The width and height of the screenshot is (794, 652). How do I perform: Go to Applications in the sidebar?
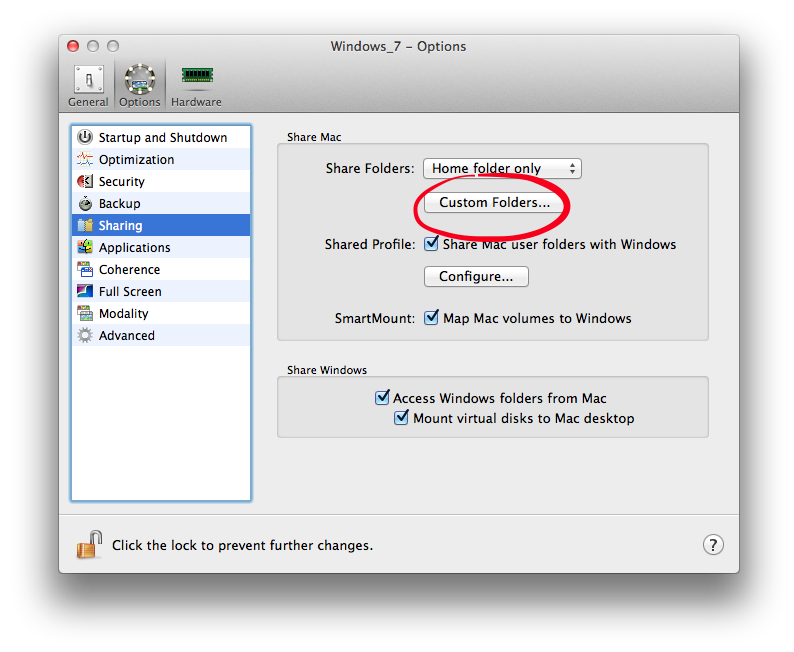[161, 247]
